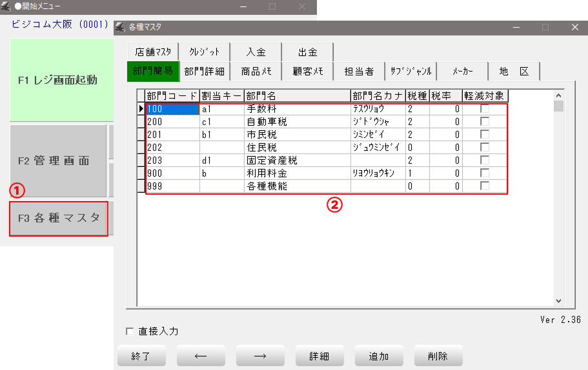Screen dimensions: 588x370
Task: Click the 開始メニュー window title icon
Action: pos(6,6)
